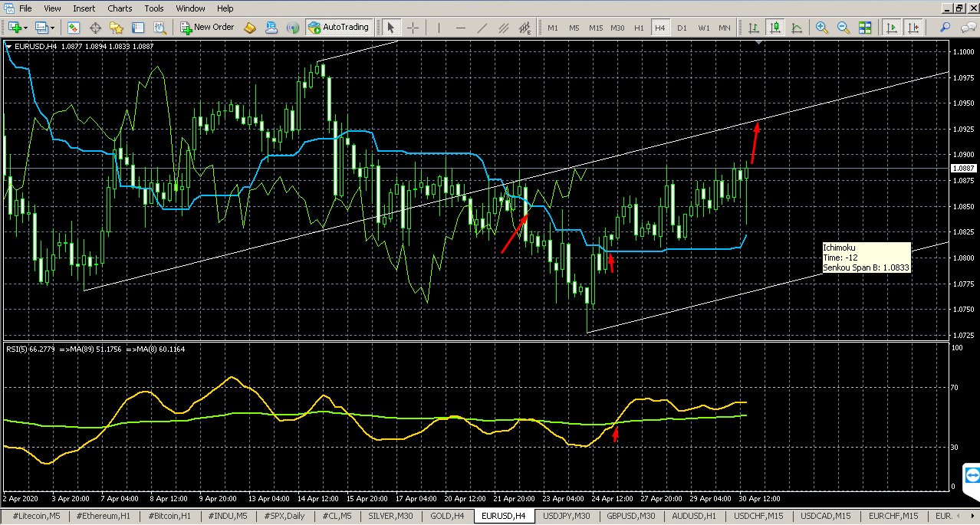
Task: Click the New Order button
Action: (x=207, y=28)
